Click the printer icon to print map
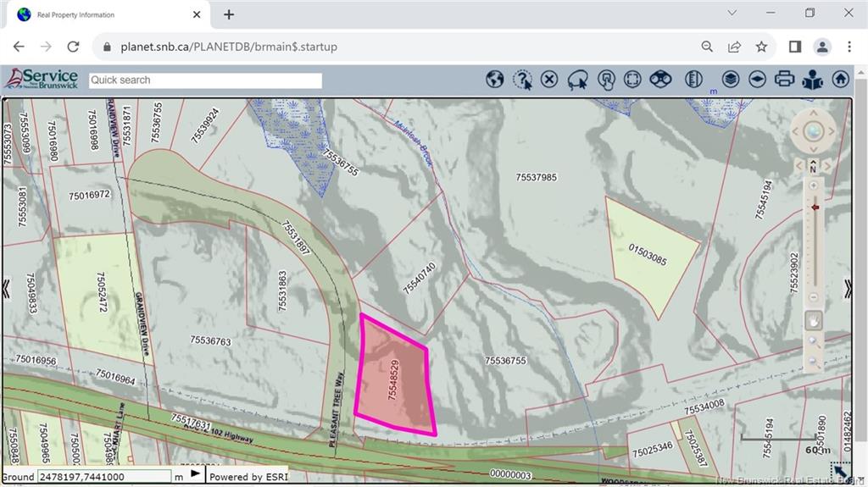 pyautogui.click(x=784, y=79)
